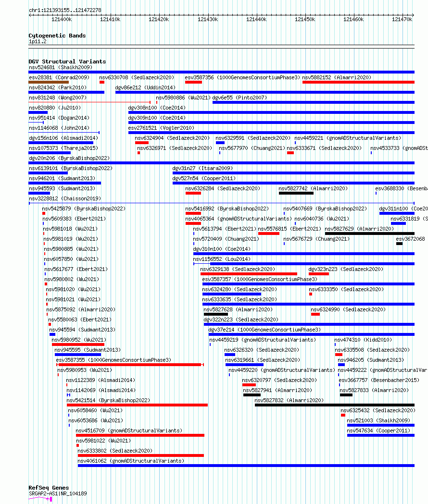Open nsv5827629 (Almarri2020) label
428x504 pixels.
[359, 229]
